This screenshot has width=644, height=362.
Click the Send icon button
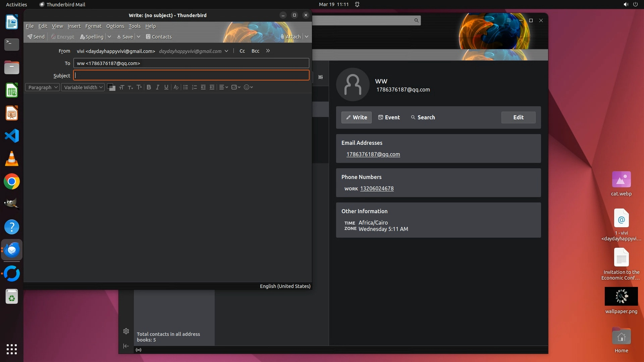click(x=36, y=37)
